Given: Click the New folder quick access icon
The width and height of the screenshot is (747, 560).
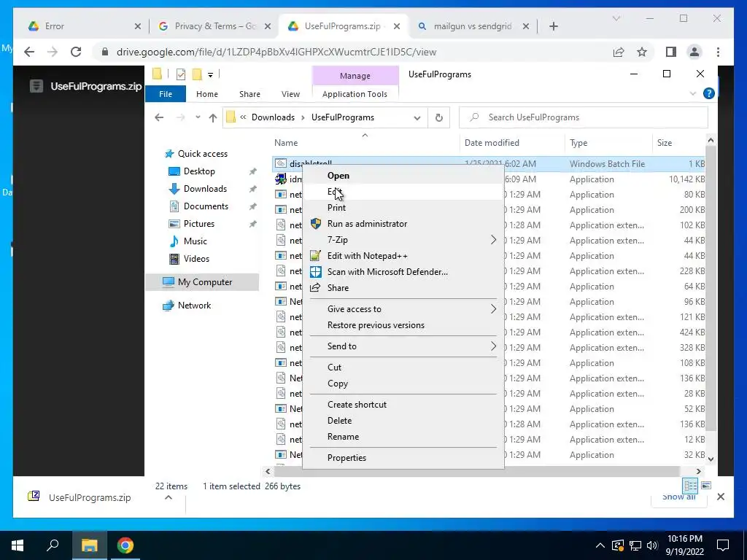Looking at the screenshot, I should pyautogui.click(x=197, y=74).
